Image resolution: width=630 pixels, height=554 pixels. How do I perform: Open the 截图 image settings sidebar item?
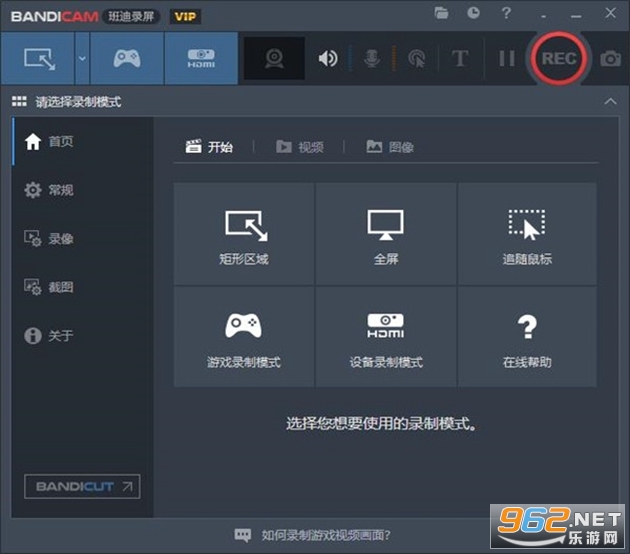click(82, 287)
